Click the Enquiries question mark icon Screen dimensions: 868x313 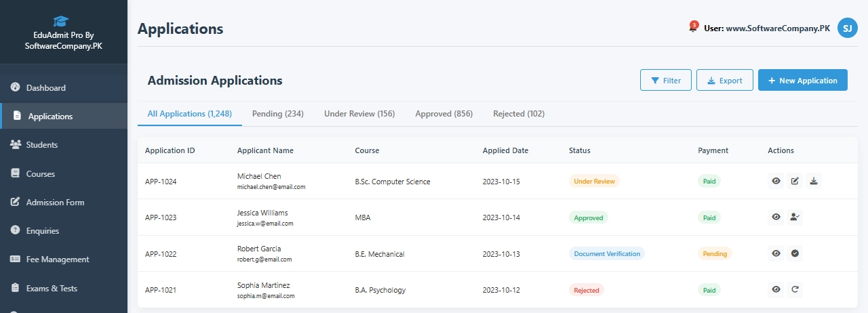click(15, 230)
